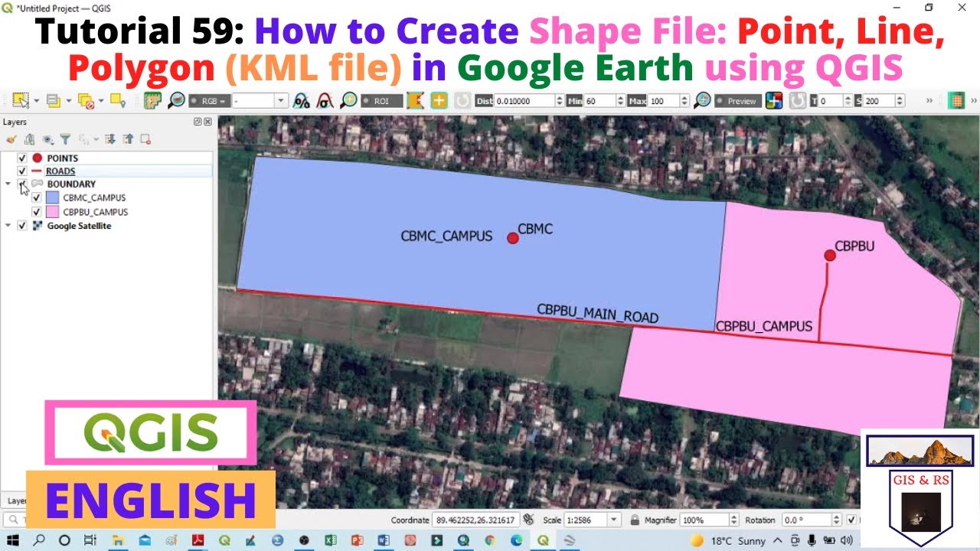Viewport: 980px width, 551px height.
Task: Click the colorful classification preview pointer icon
Action: (x=774, y=100)
